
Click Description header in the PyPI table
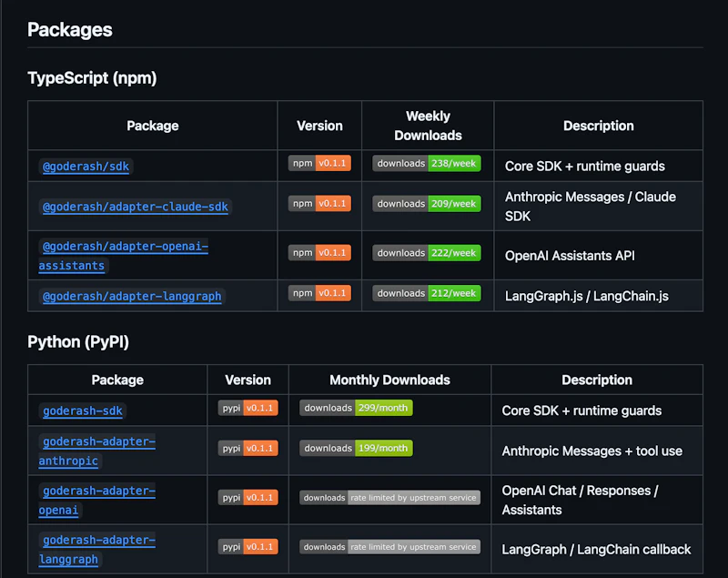(597, 380)
